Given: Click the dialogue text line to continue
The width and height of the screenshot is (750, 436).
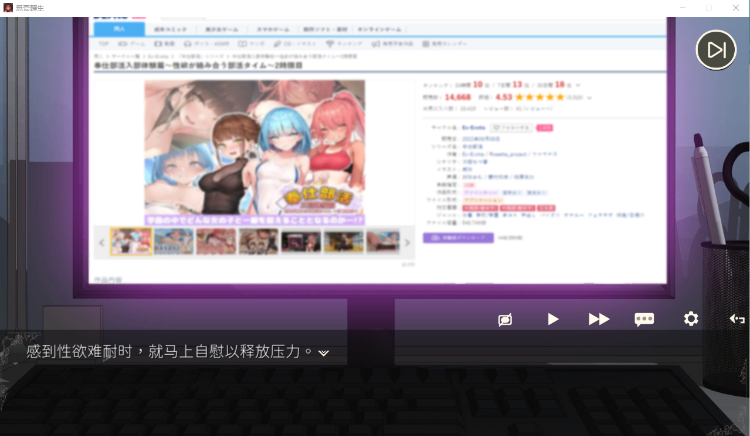Looking at the screenshot, I should [x=169, y=352].
